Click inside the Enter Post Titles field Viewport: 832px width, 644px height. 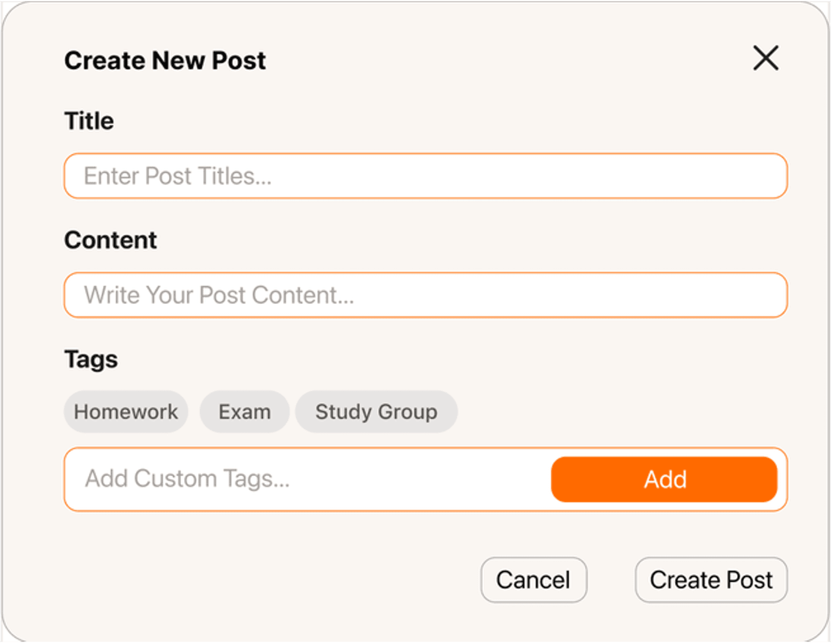point(425,176)
